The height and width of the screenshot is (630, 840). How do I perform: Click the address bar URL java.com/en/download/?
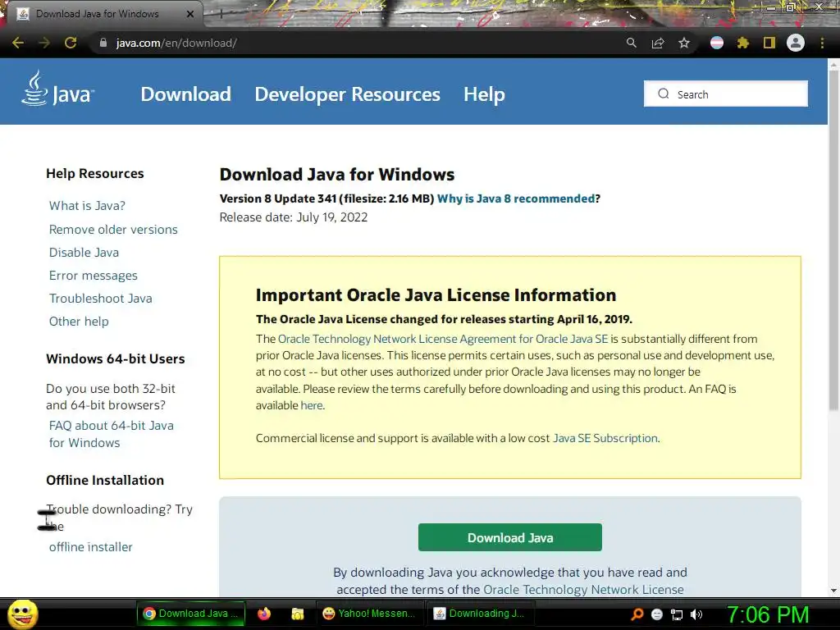coord(177,43)
